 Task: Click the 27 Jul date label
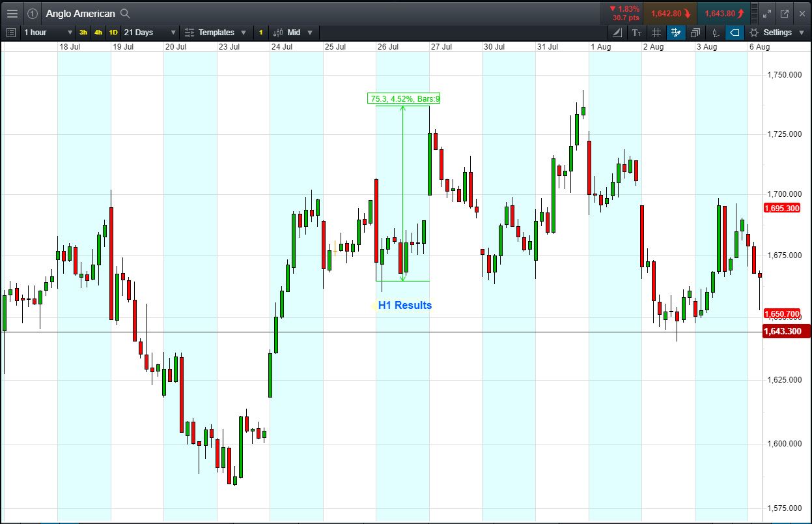tap(441, 47)
